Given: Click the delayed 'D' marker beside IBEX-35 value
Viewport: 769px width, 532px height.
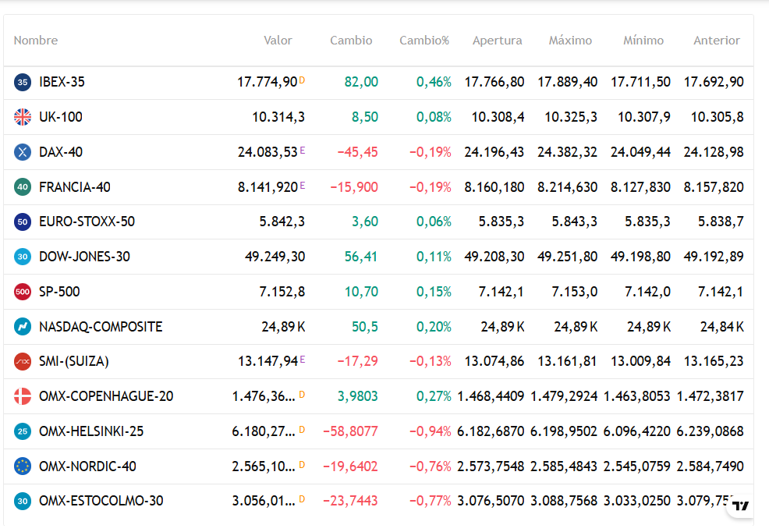Looking at the screenshot, I should point(302,80).
